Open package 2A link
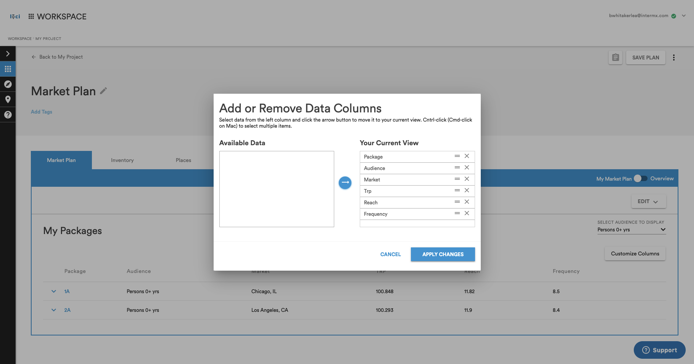694x364 pixels. (67, 310)
